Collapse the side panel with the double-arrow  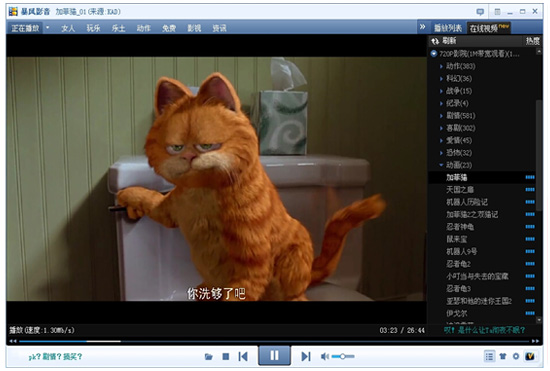[423, 27]
